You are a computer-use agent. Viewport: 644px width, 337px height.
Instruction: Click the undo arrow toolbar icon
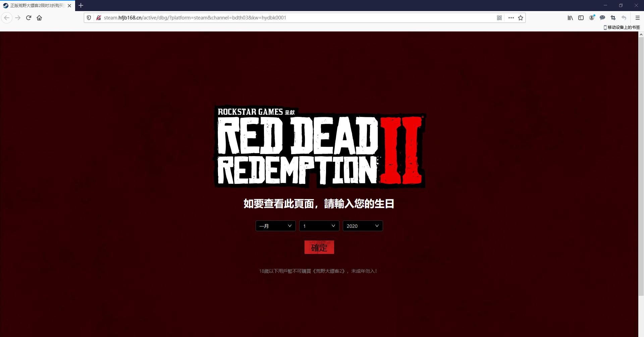point(624,18)
